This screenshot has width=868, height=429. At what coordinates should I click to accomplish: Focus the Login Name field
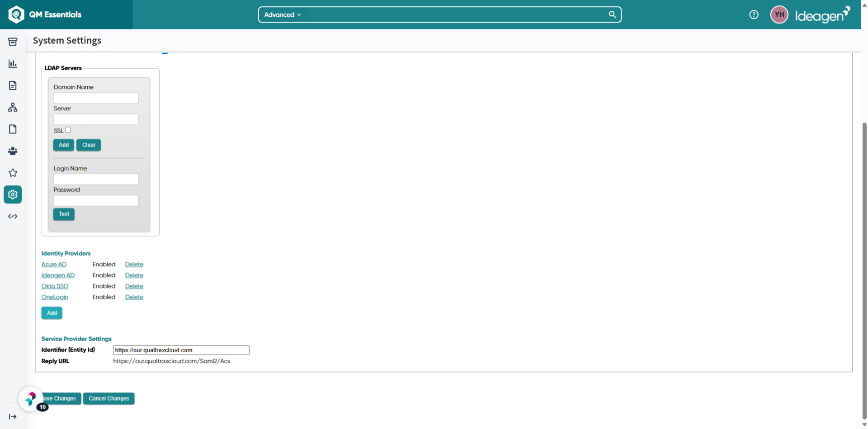tap(96, 179)
